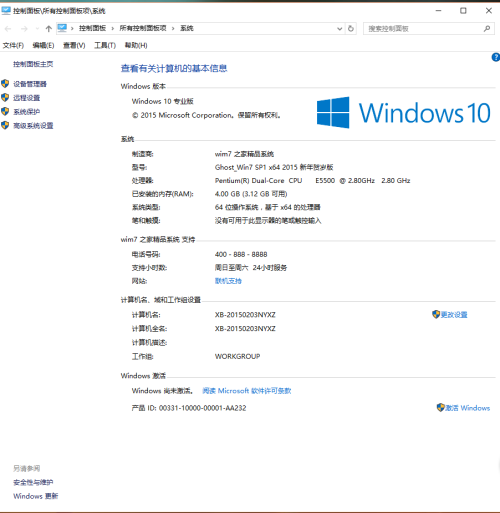The width and height of the screenshot is (500, 513).
Task: Refresh the page with the refresh icon
Action: click(351, 29)
